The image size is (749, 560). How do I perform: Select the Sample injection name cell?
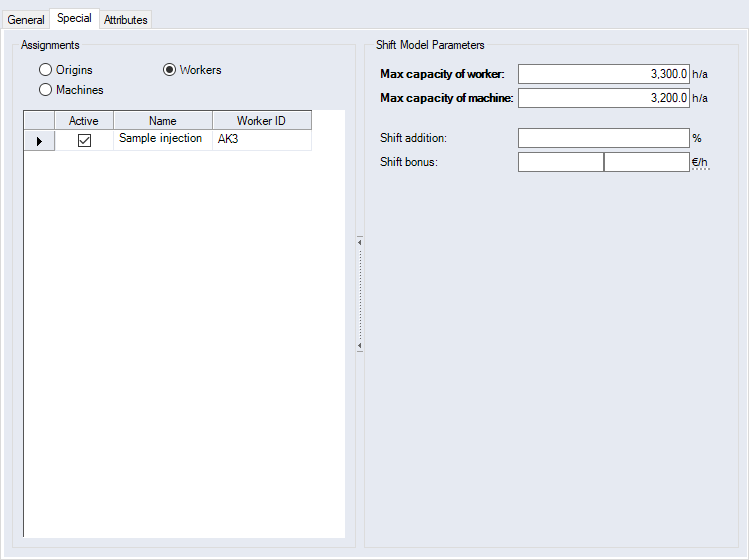click(162, 140)
